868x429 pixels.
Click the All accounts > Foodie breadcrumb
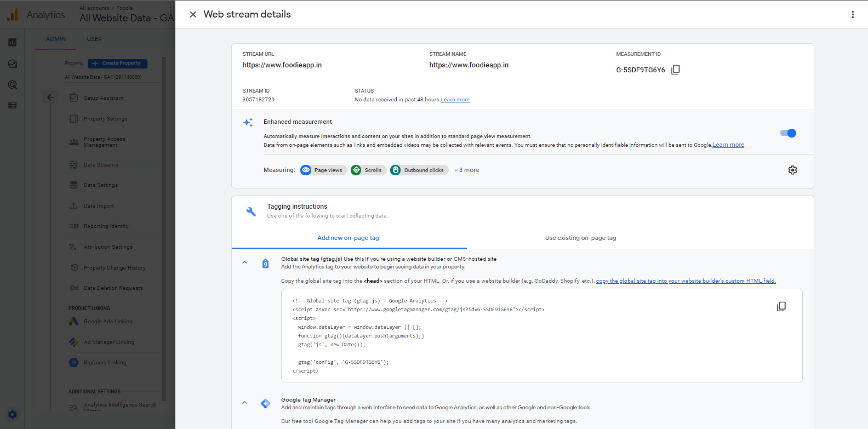tap(106, 8)
